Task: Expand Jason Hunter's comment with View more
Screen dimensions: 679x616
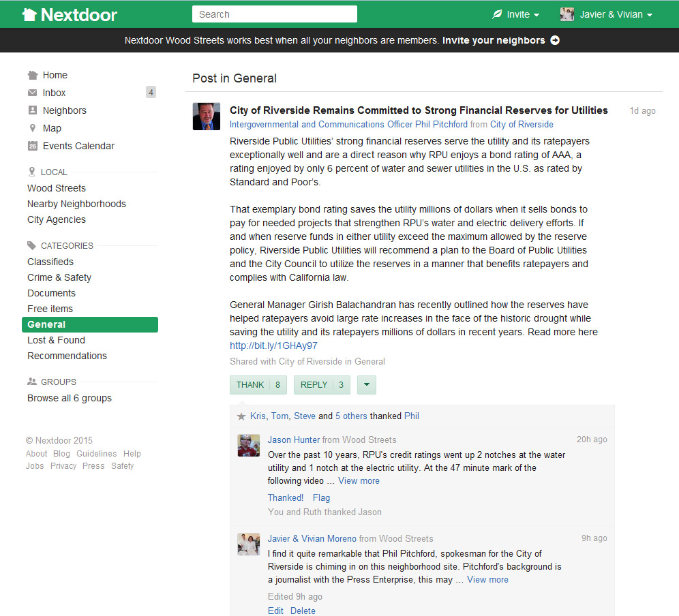Action: point(359,480)
